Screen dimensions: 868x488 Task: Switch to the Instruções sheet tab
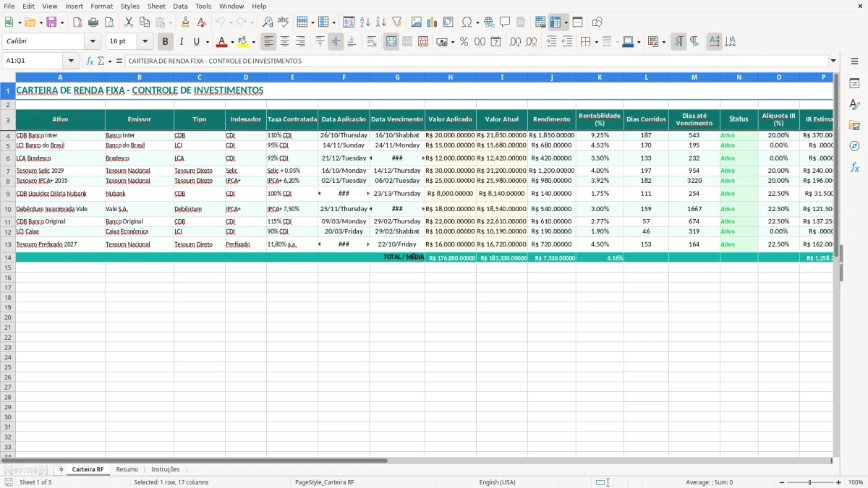click(166, 469)
